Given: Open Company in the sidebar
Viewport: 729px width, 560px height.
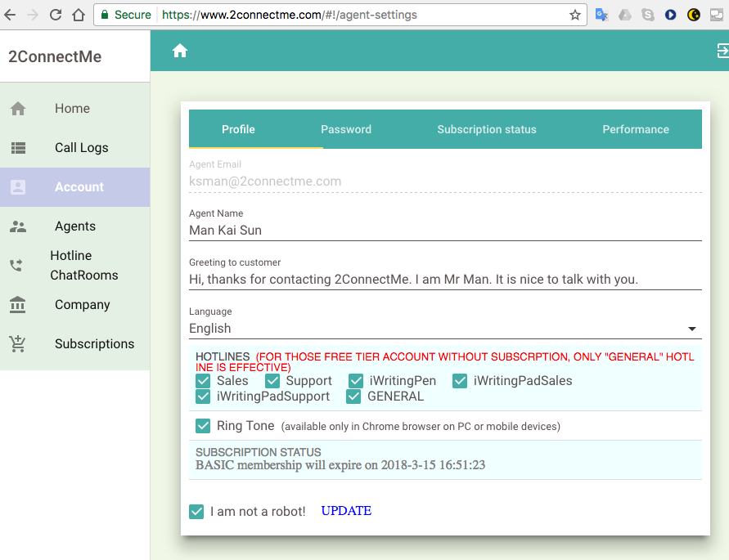Looking at the screenshot, I should 74,305.
